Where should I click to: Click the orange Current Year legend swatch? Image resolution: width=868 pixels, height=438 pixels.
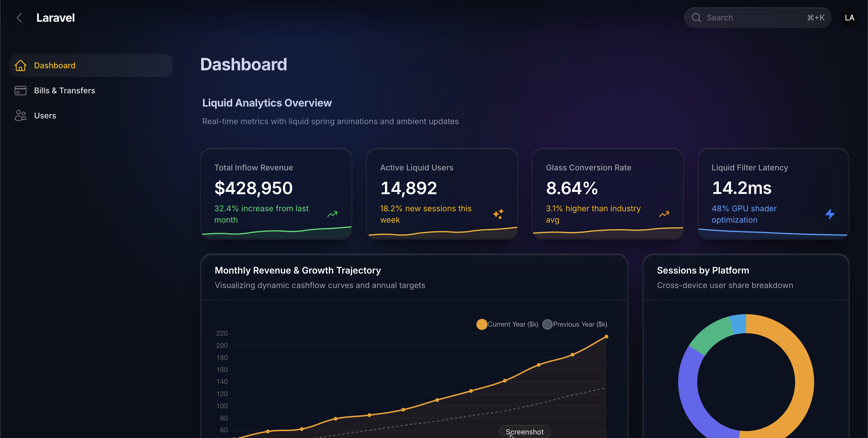point(482,324)
